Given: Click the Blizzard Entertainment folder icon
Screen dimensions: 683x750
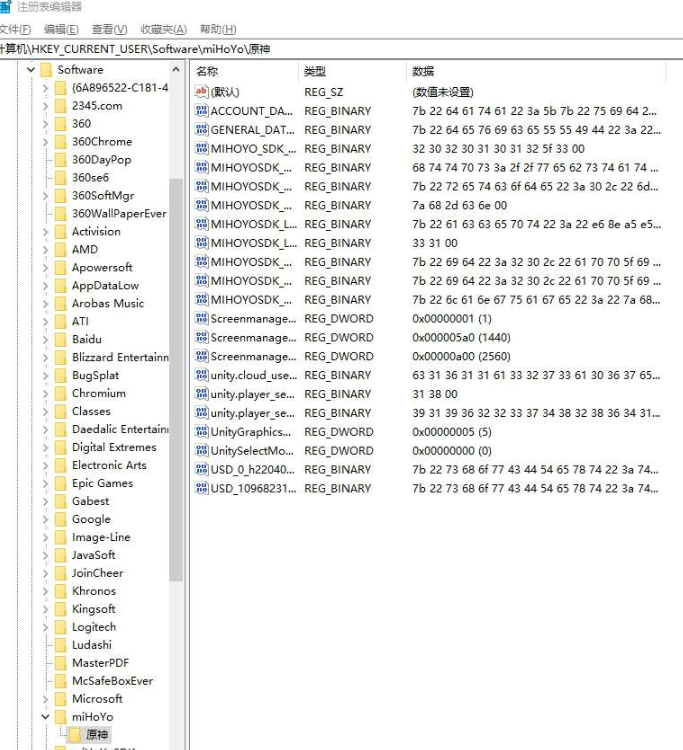Looking at the screenshot, I should point(61,358).
